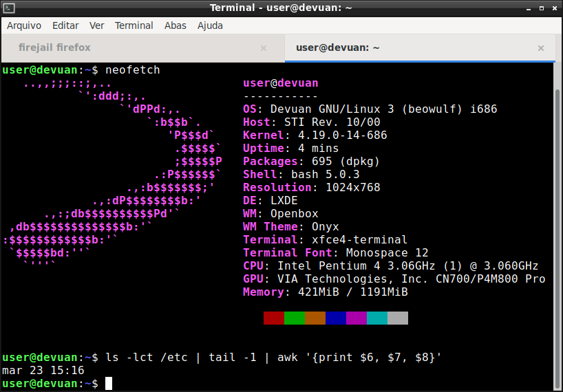Open the Arquivo menu
Screen dimensions: 563x392
(x=24, y=25)
